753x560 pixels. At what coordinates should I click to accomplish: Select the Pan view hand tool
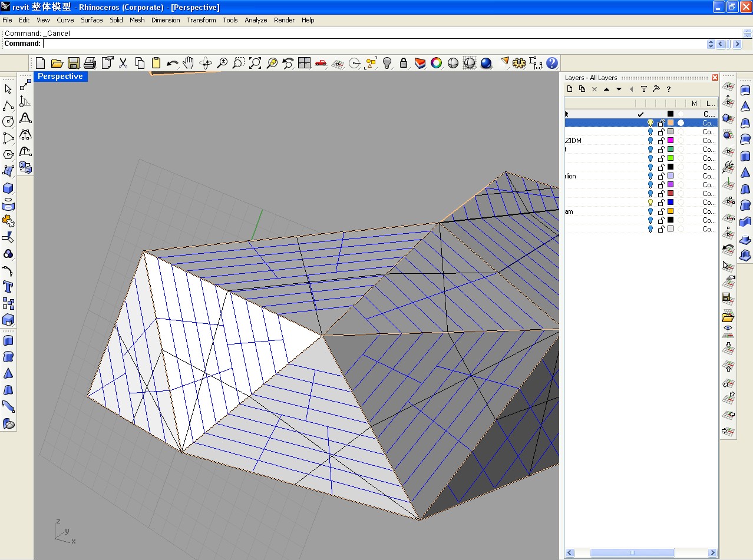189,63
